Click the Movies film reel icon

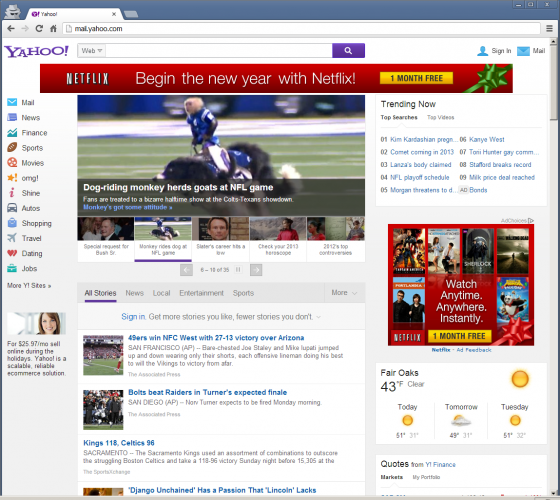tap(12, 162)
